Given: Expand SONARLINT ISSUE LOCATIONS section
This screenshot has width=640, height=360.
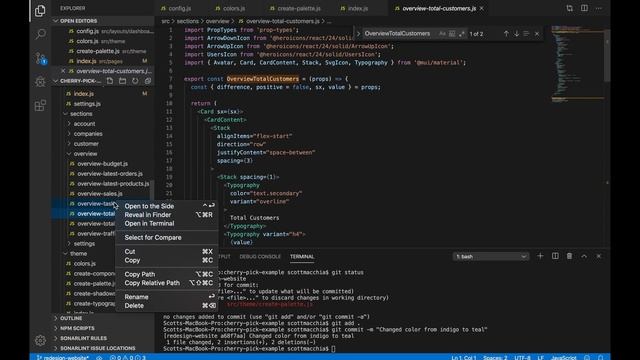Looking at the screenshot, I should tap(103, 348).
